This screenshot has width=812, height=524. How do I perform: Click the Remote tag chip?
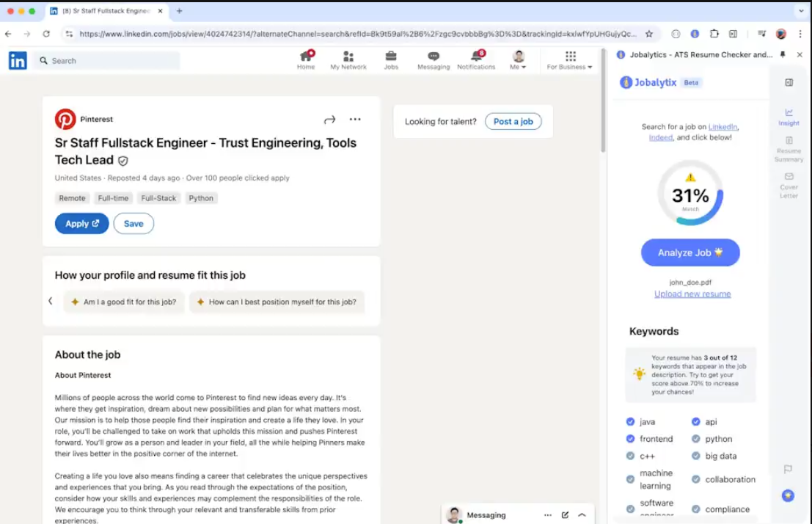point(72,198)
